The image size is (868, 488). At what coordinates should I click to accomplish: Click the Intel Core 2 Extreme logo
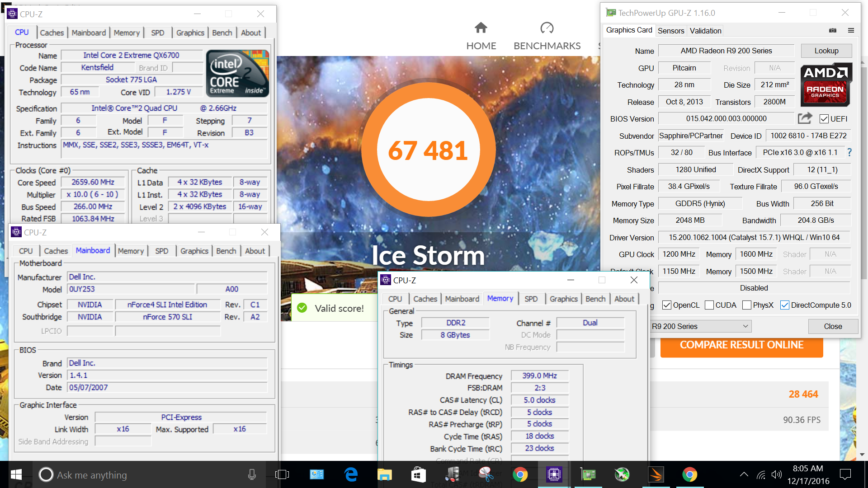click(x=237, y=73)
